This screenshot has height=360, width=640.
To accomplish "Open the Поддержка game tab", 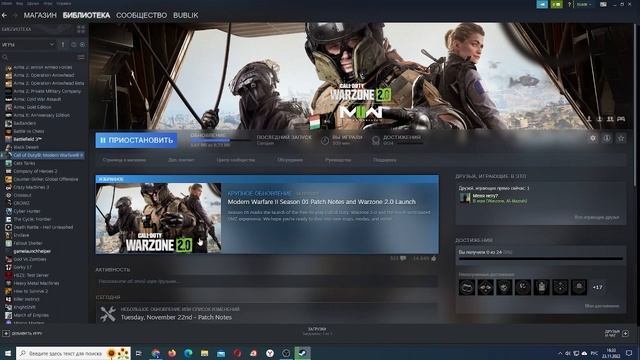I will coord(384,160).
